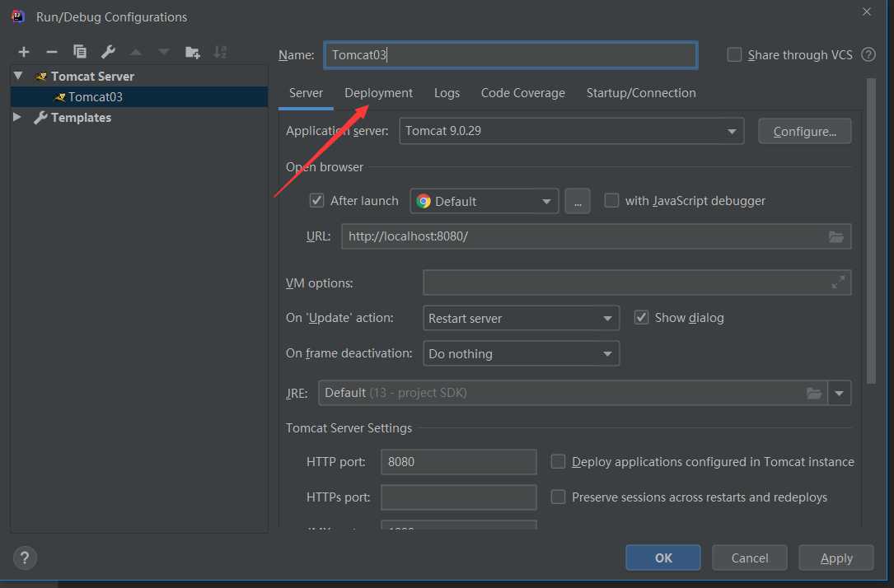Click the Apply button
This screenshot has height=588, width=894.
835,558
